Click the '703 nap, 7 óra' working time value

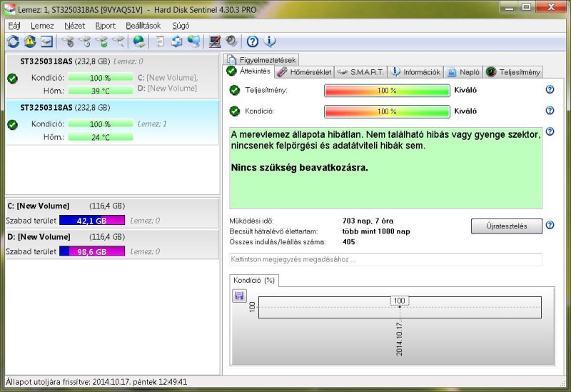[x=368, y=221]
